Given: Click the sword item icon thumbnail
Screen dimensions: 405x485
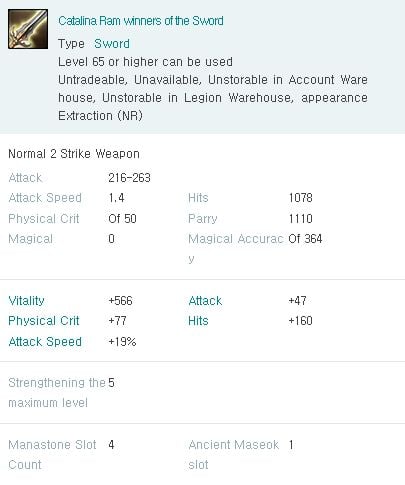Looking at the screenshot, I should coord(28,29).
